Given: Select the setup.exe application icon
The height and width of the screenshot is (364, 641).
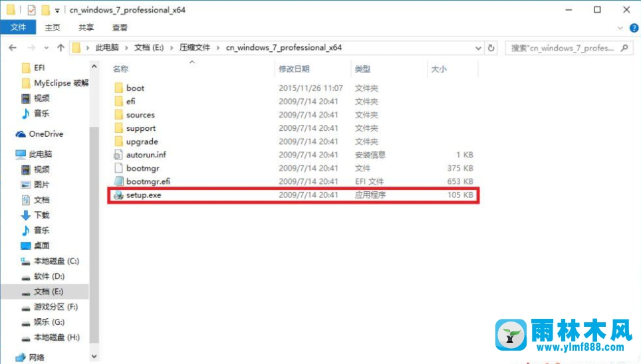Looking at the screenshot, I should (x=118, y=195).
